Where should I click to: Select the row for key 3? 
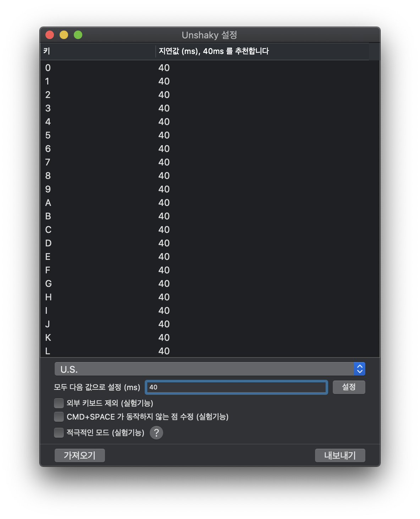pos(210,108)
